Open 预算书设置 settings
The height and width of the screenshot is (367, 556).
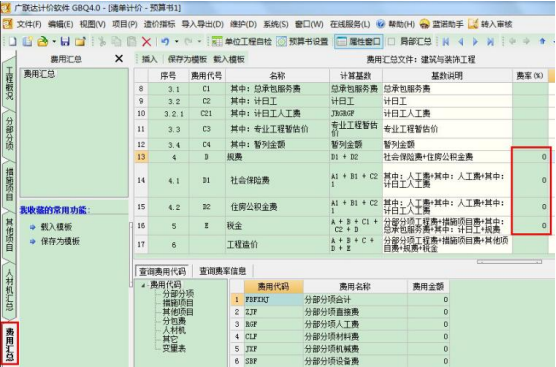point(302,41)
